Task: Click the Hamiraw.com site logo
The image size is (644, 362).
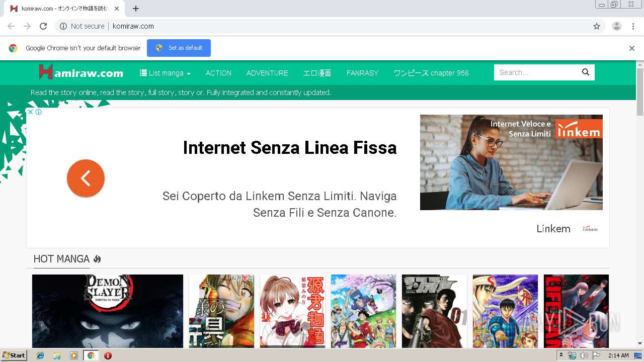Action: click(81, 72)
